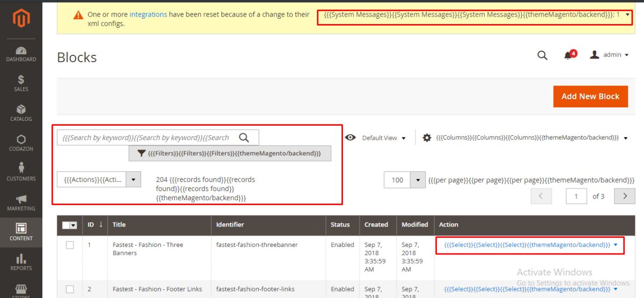The width and height of the screenshot is (644, 298).
Task: Click identifier fastest-fashion-footer-links cell
Action: pyautogui.click(x=255, y=289)
